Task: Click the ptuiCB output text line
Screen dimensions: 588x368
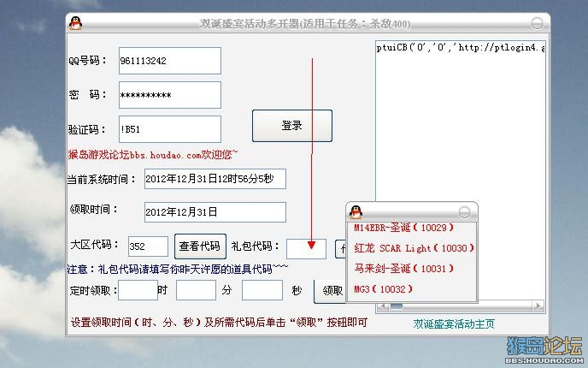Action: [461, 47]
